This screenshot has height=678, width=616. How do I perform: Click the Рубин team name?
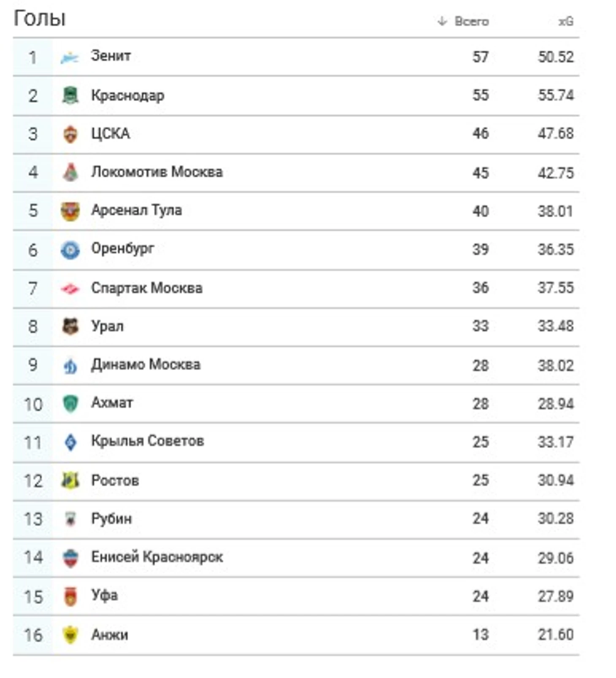pyautogui.click(x=111, y=519)
